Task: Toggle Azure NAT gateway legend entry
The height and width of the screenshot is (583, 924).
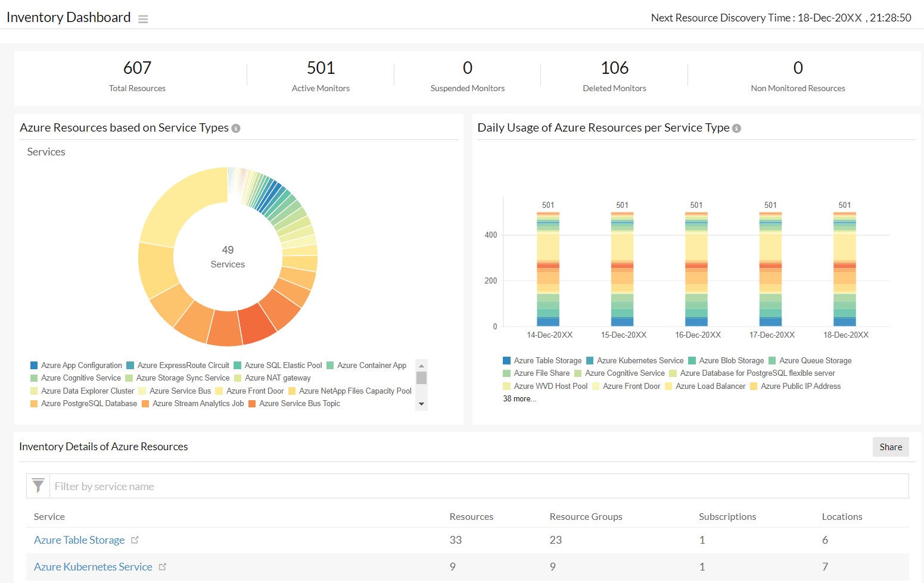Action: click(x=273, y=378)
